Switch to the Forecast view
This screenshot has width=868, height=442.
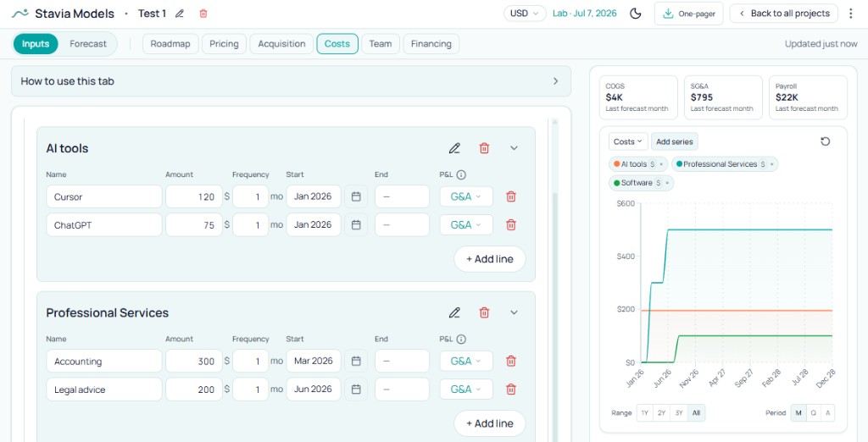pyautogui.click(x=88, y=44)
